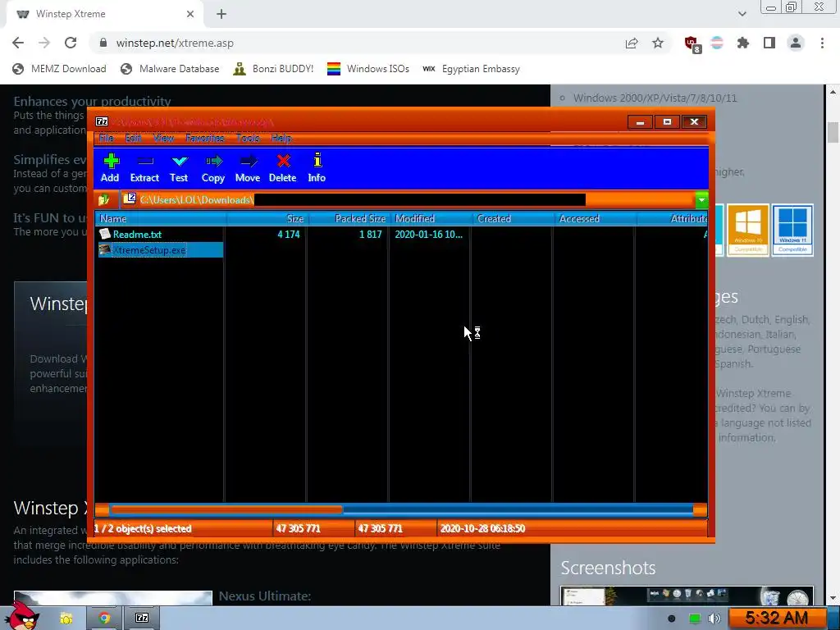
Task: Close the Winstep Xtreme tab
Action: click(190, 14)
